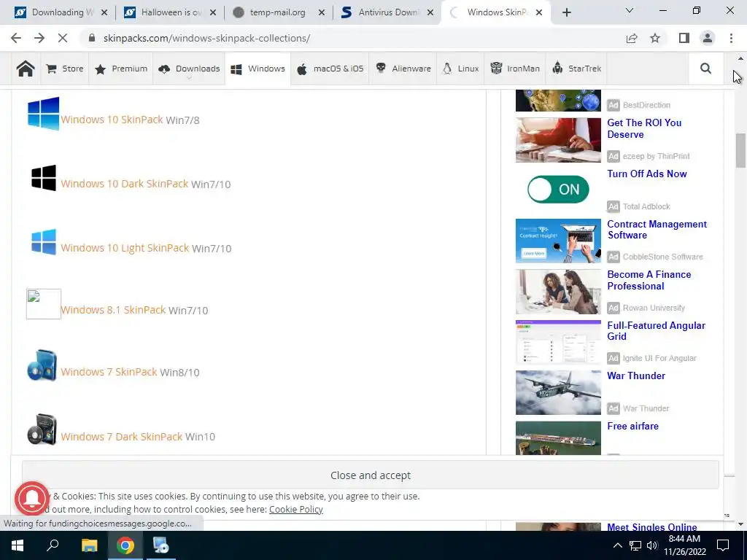
Task: Open File Explorer from the taskbar
Action: pos(89,545)
